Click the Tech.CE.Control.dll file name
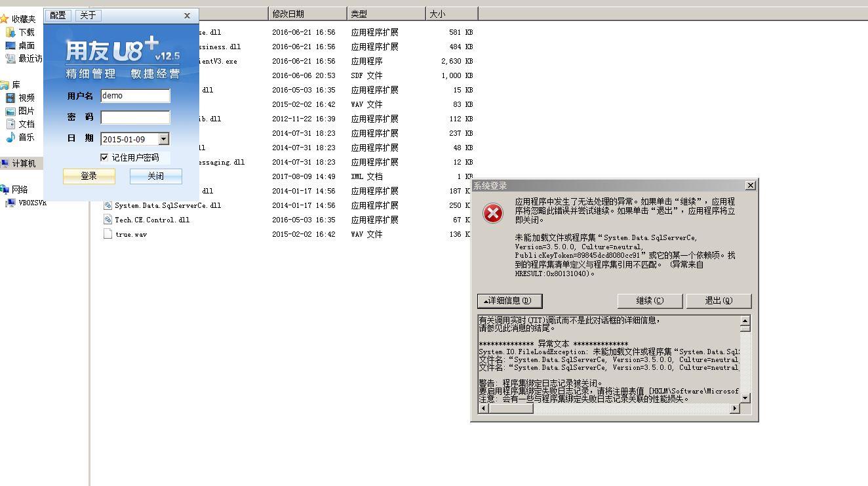This screenshot has height=486, width=868. coord(152,220)
